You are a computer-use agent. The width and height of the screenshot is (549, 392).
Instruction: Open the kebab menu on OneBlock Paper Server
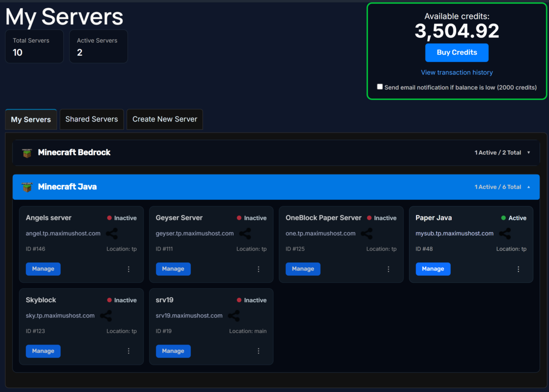point(389,269)
